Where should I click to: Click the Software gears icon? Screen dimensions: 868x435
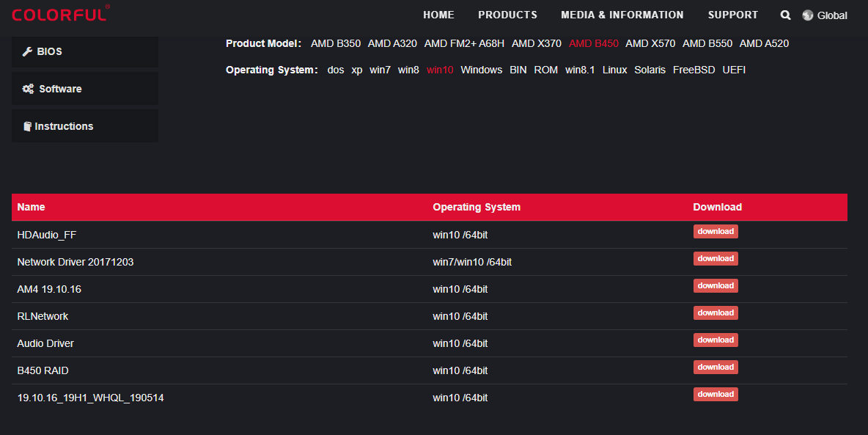[28, 89]
